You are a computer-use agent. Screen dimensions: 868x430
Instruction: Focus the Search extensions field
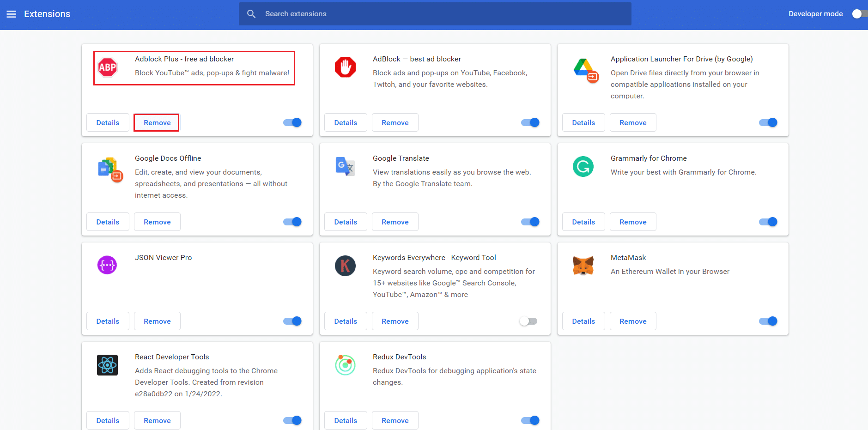tap(435, 14)
